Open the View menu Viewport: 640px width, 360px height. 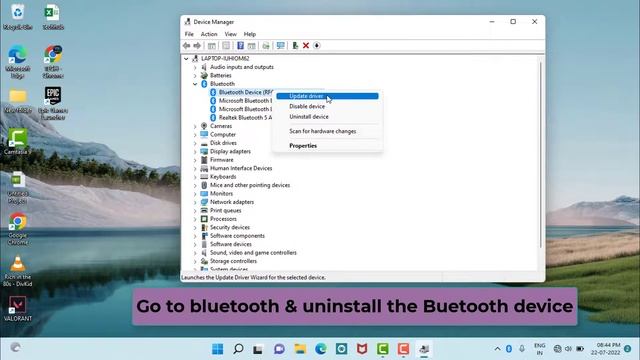pyautogui.click(x=231, y=34)
